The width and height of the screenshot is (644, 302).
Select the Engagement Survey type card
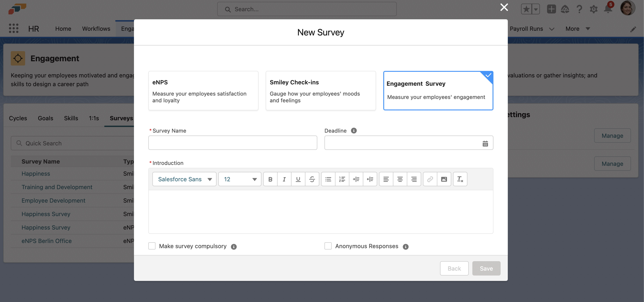(x=438, y=91)
